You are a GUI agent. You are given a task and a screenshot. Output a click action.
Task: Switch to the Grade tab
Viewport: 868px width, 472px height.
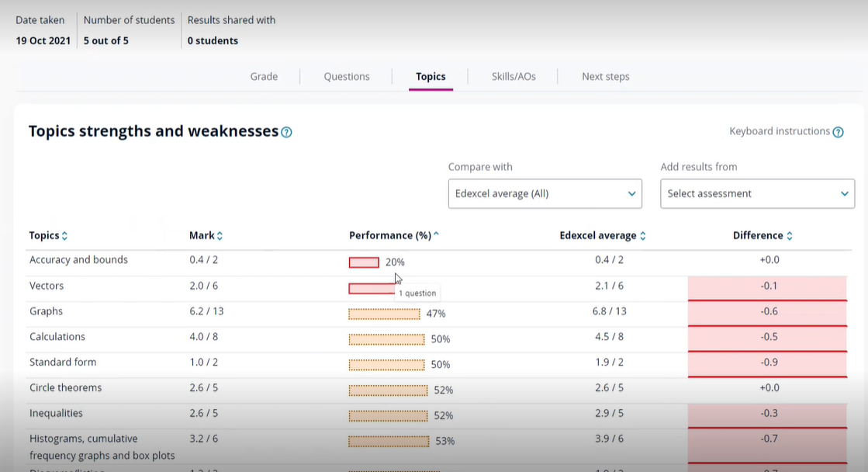point(264,77)
